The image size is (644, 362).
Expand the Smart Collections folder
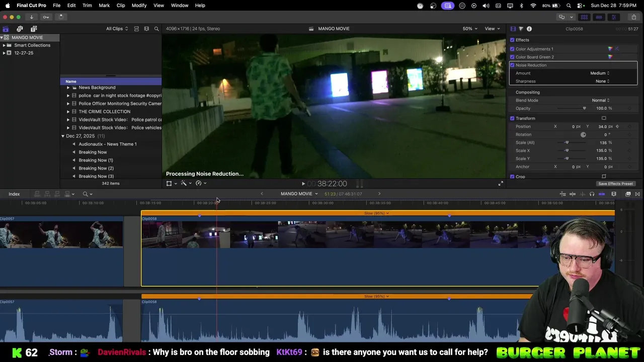4,45
